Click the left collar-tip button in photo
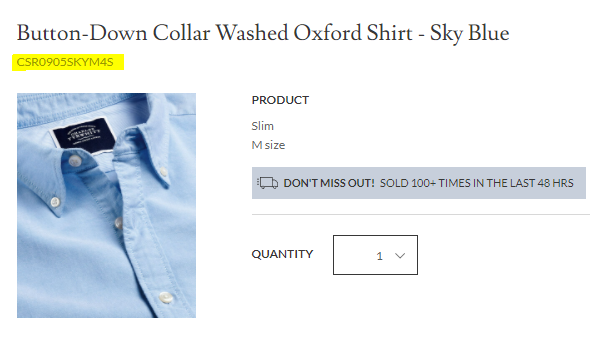The width and height of the screenshot is (590, 364). [x=55, y=202]
